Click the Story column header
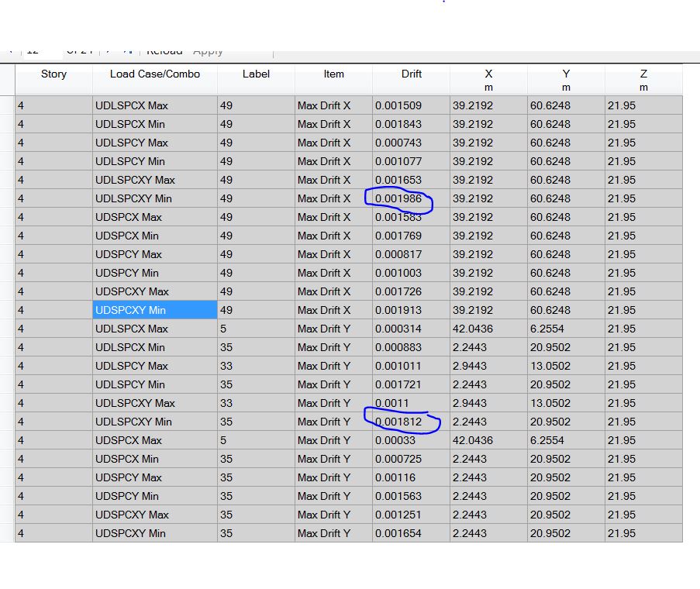The height and width of the screenshot is (589, 700). click(x=53, y=79)
